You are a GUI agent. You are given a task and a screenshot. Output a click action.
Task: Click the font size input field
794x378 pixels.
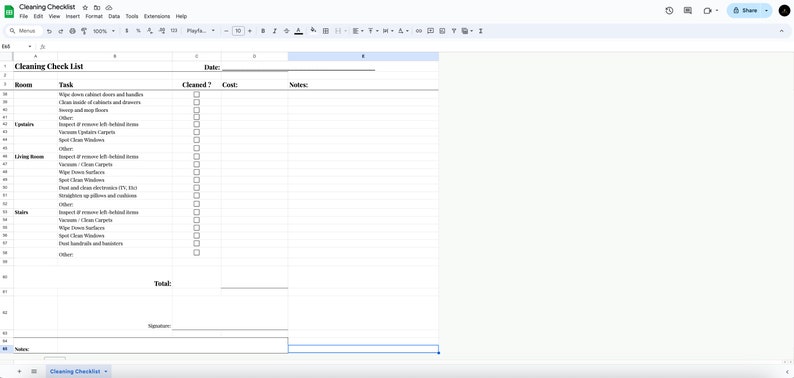click(238, 31)
